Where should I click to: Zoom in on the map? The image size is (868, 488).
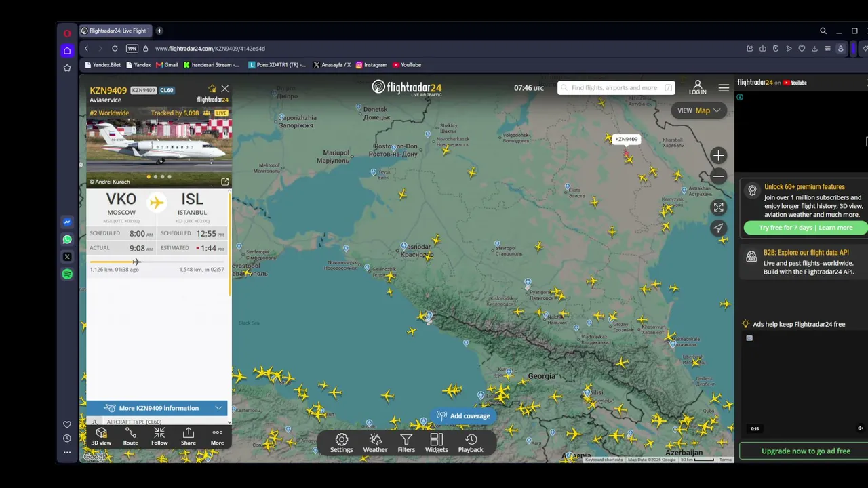pos(718,156)
